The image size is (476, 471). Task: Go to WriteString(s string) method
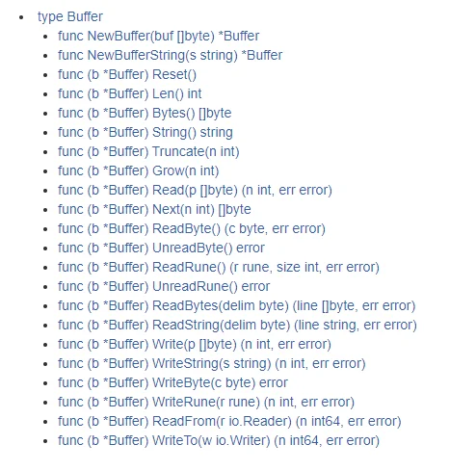(x=212, y=363)
